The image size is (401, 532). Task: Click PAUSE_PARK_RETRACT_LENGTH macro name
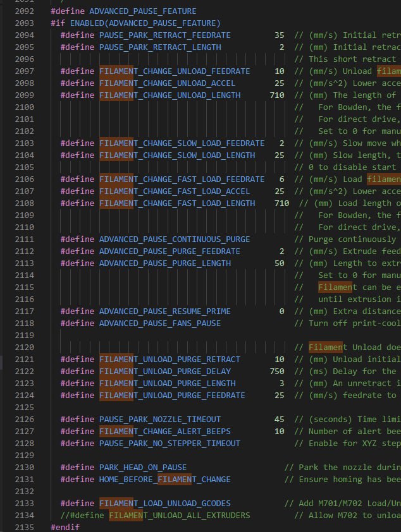[x=160, y=47]
